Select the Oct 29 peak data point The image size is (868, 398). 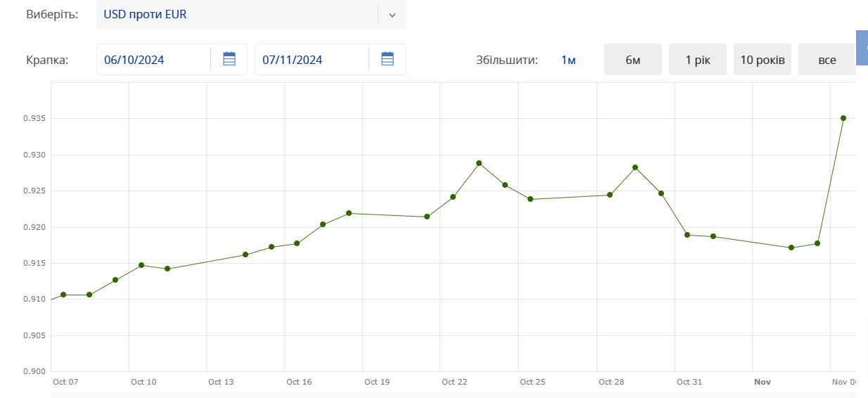pos(635,167)
